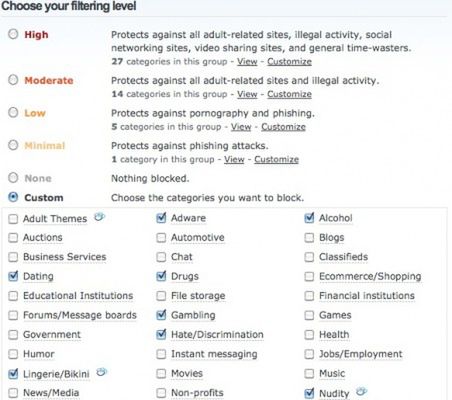This screenshot has width=452, height=400.
Task: Choose the None filtering option
Action: pos(13,178)
